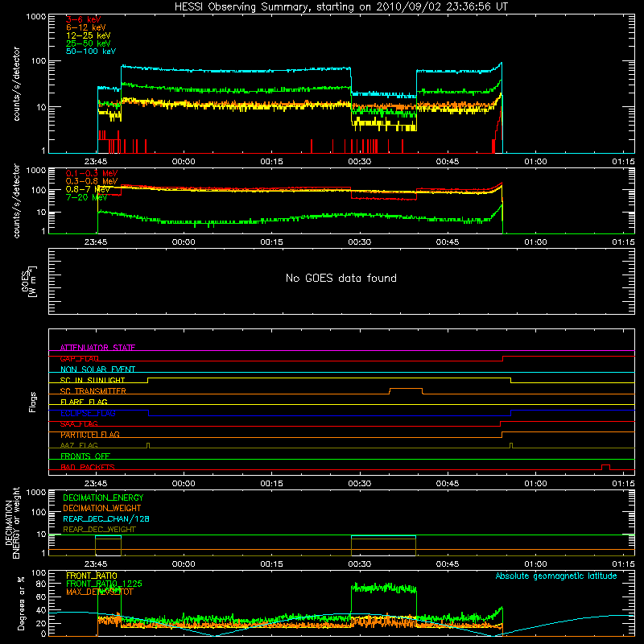Click the 23:45 tick label under decimation plot
The height and width of the screenshot is (644, 644).
click(96, 564)
